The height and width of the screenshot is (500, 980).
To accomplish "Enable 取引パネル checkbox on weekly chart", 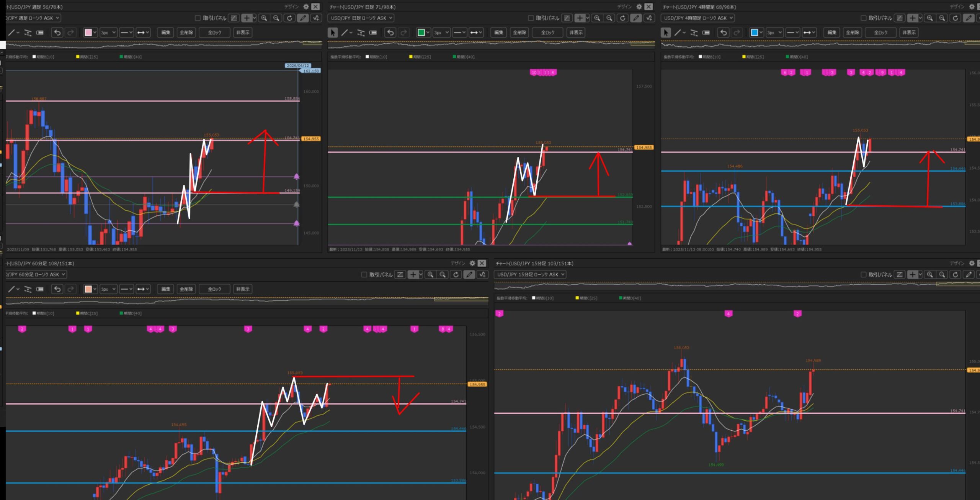I will (198, 18).
